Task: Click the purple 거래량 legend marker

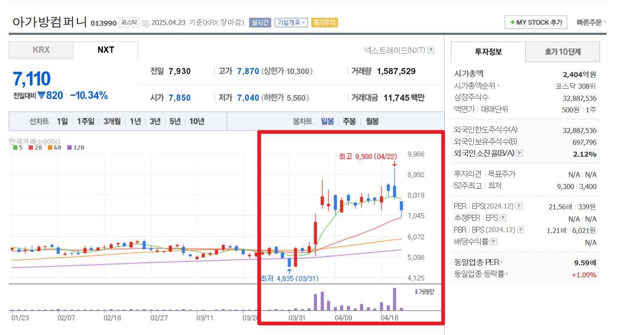Action: tap(416, 292)
